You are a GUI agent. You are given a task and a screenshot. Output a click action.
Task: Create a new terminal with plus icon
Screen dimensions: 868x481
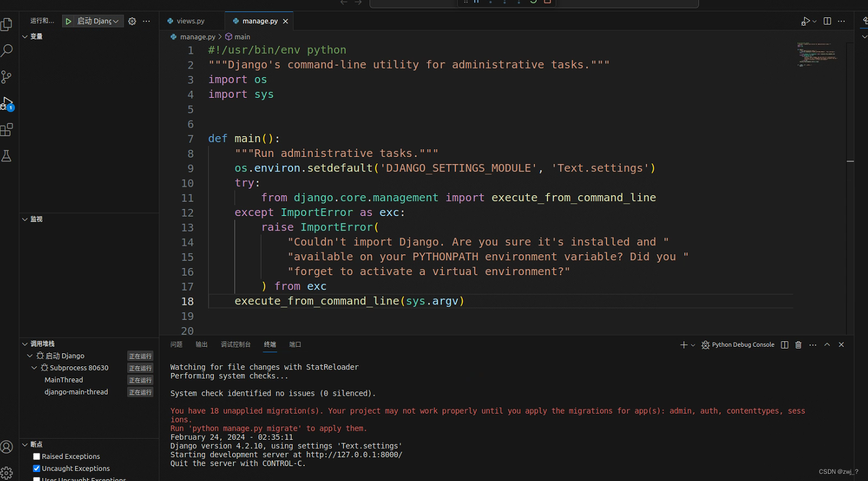[x=684, y=345]
